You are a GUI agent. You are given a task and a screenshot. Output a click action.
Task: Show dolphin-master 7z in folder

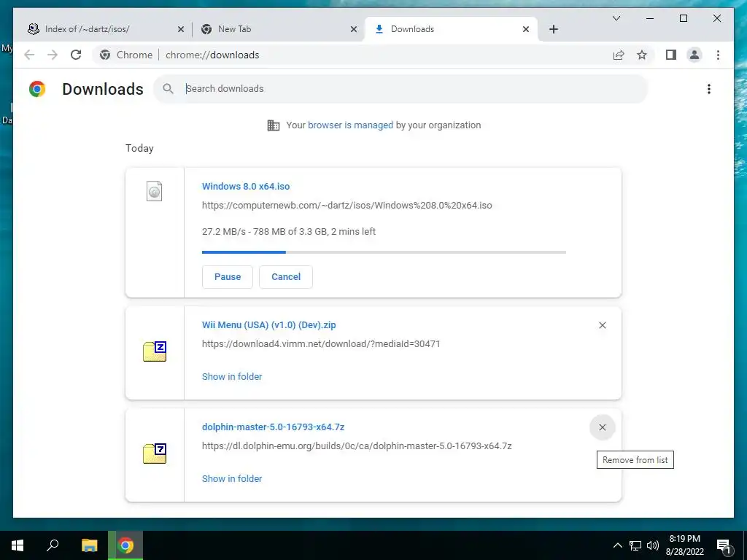coord(232,478)
